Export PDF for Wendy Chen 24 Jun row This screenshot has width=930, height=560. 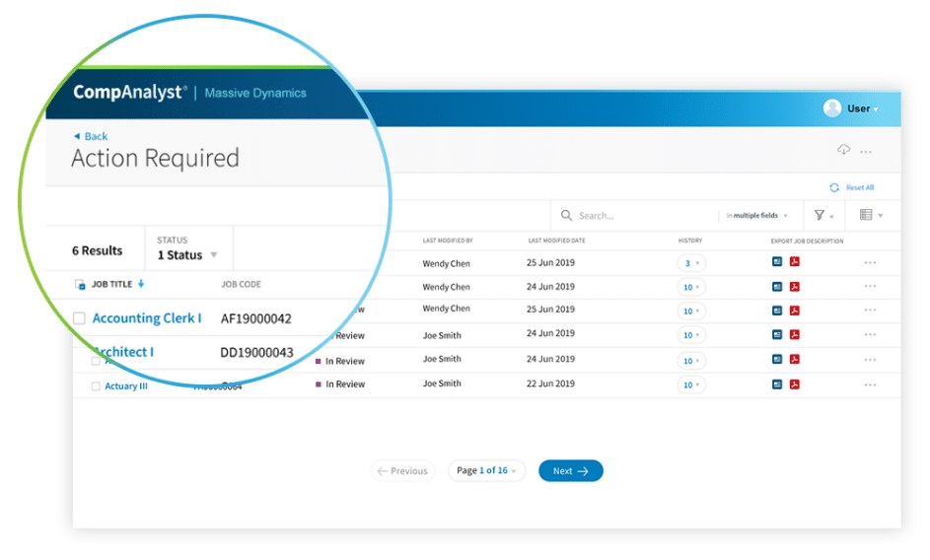(795, 287)
